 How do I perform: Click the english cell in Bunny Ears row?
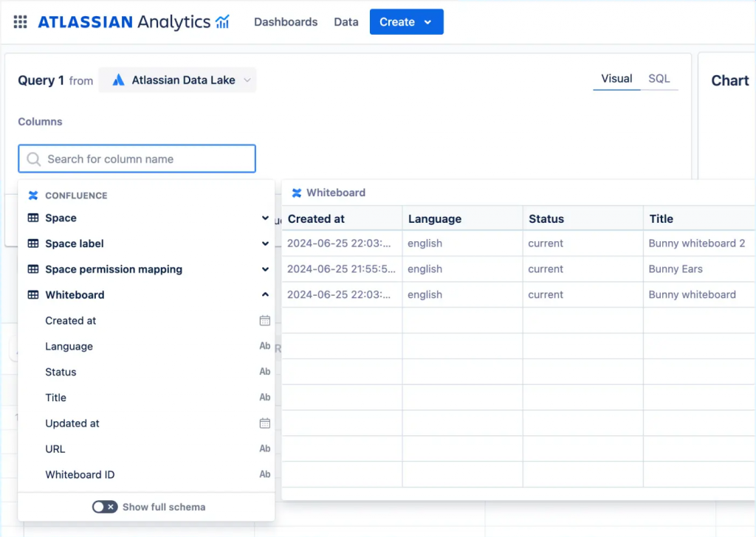[463, 268]
